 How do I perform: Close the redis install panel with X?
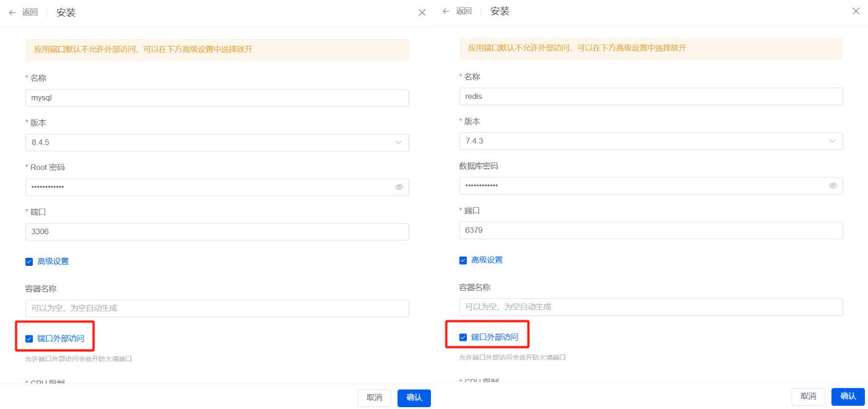click(856, 11)
